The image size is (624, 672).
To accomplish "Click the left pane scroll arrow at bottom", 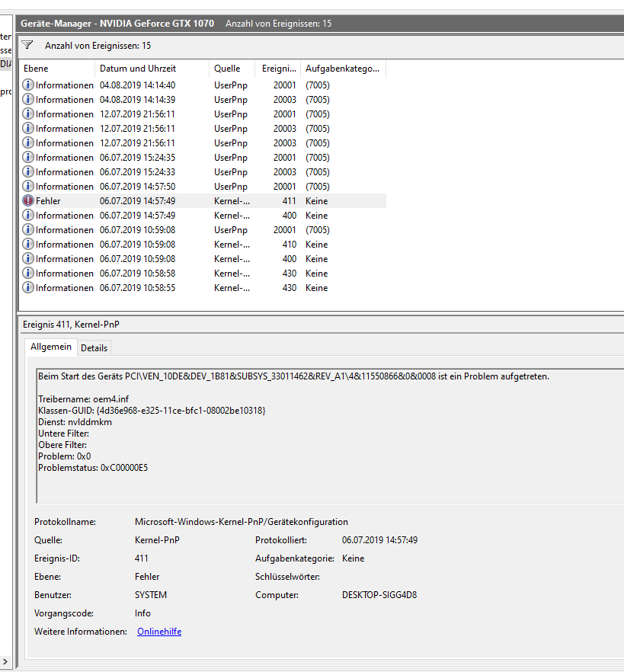I will pos(5,662).
